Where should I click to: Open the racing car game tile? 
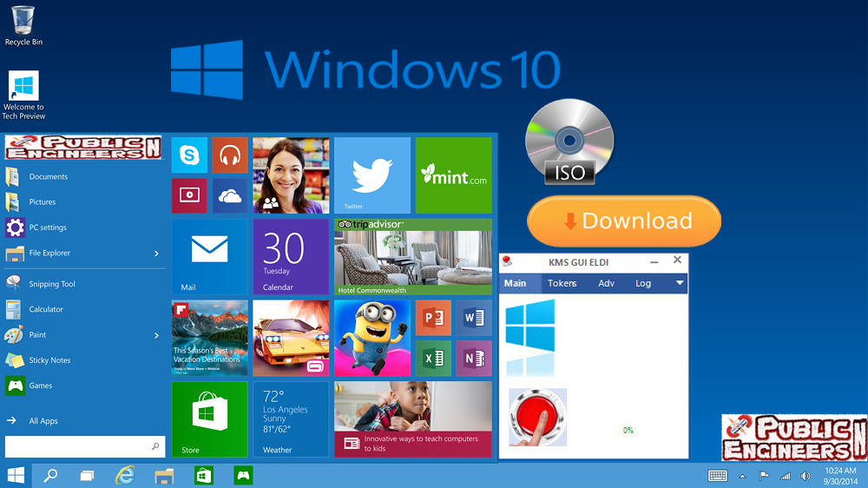point(291,338)
